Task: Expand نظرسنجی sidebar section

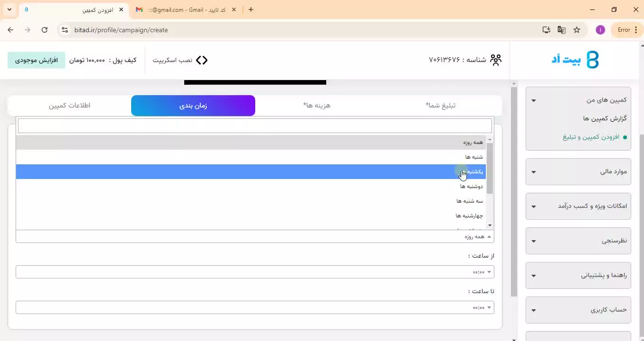Action: tap(578, 241)
